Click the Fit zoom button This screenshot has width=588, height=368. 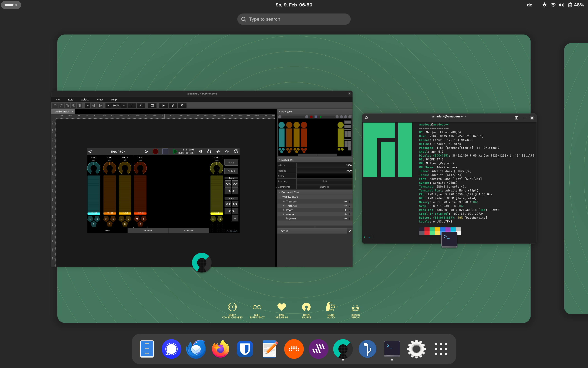click(141, 105)
